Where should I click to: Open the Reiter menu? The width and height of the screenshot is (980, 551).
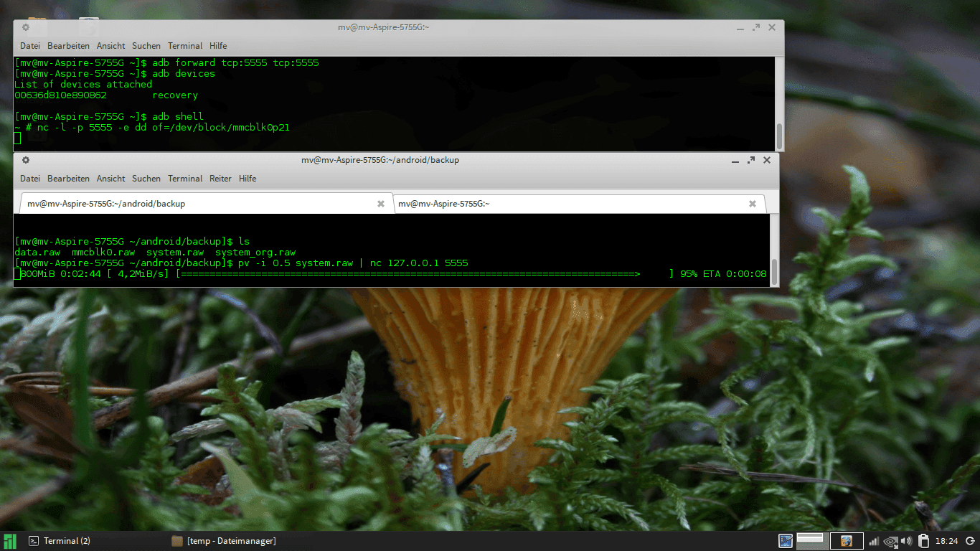pyautogui.click(x=221, y=179)
